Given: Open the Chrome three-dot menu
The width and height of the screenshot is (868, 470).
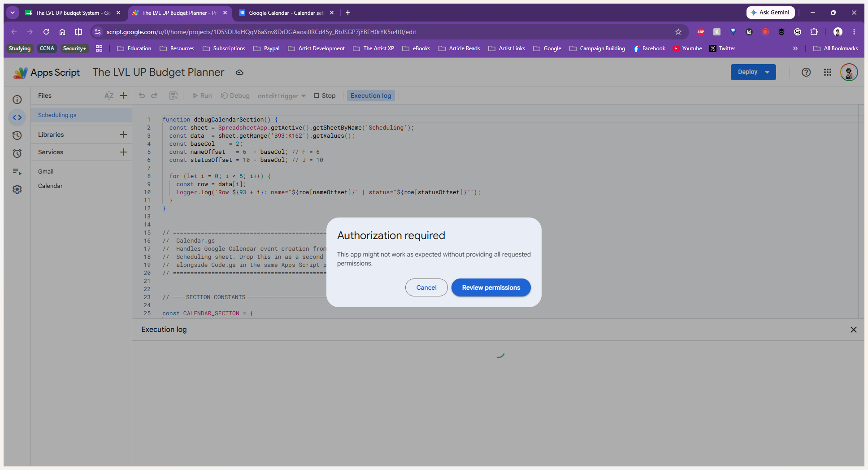Looking at the screenshot, I should [x=854, y=32].
